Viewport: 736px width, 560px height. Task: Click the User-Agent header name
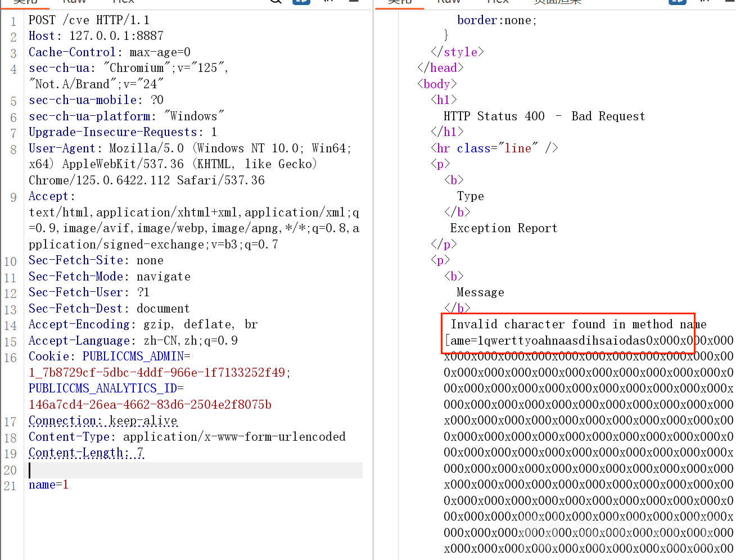[62, 148]
